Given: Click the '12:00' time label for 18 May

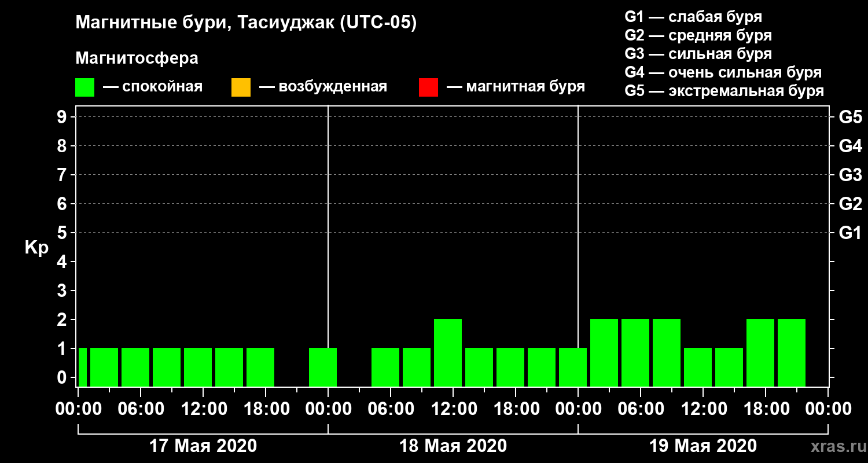Looking at the screenshot, I should click(x=453, y=409).
